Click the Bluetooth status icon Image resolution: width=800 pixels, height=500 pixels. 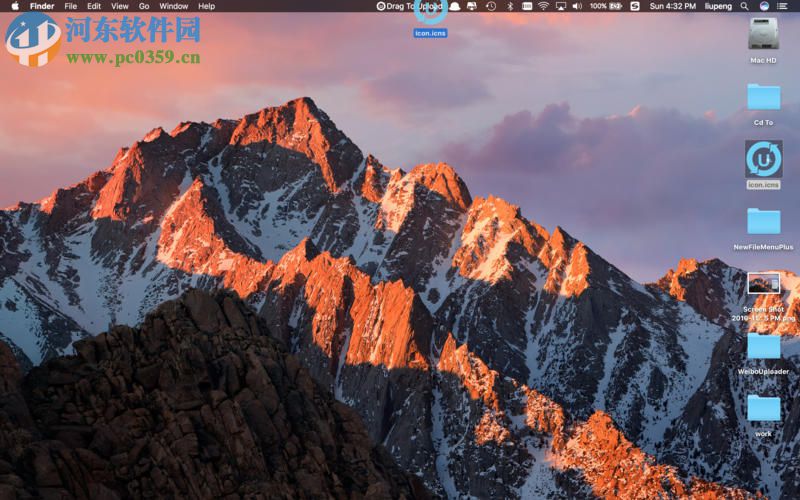click(x=510, y=6)
